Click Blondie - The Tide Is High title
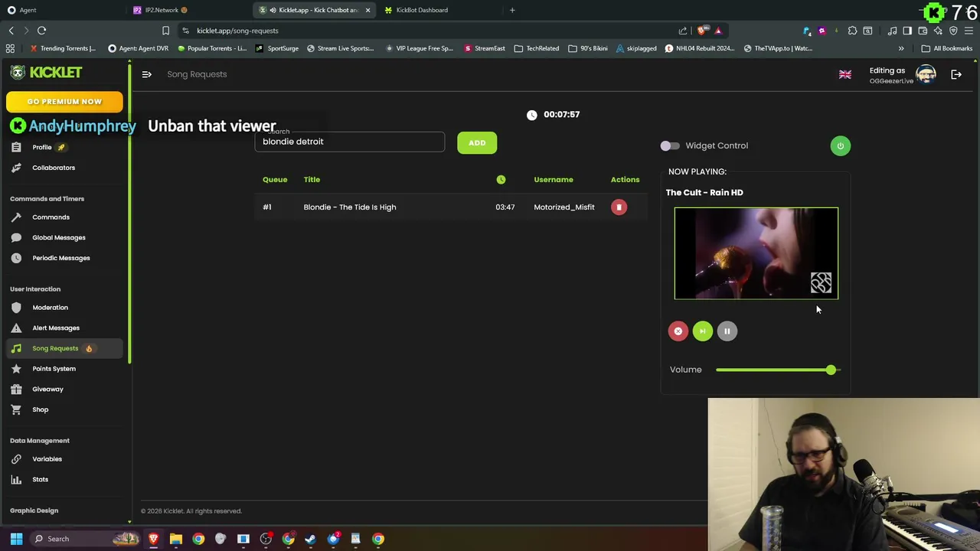980x551 pixels. click(x=350, y=207)
